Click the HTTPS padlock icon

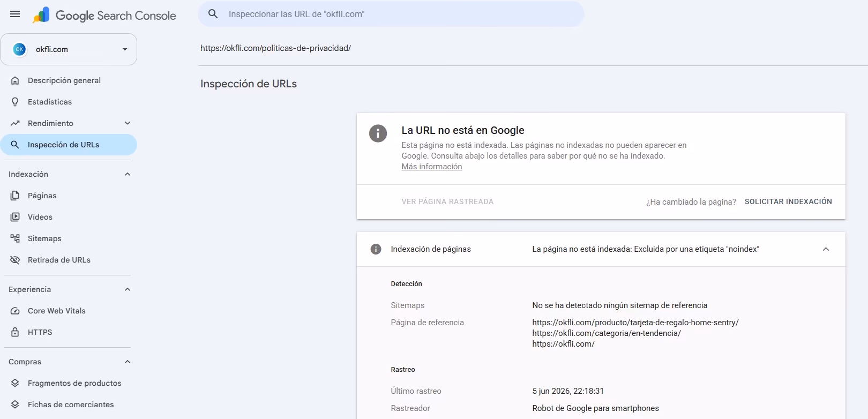coord(15,332)
